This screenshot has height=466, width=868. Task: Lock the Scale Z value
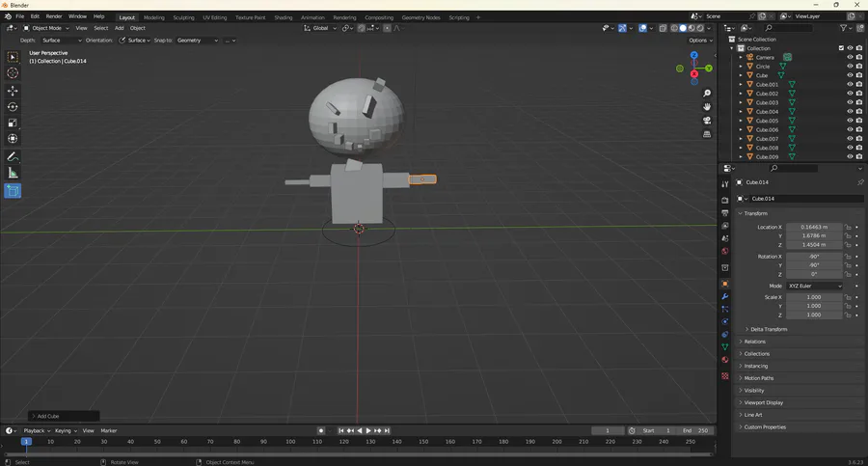(848, 315)
